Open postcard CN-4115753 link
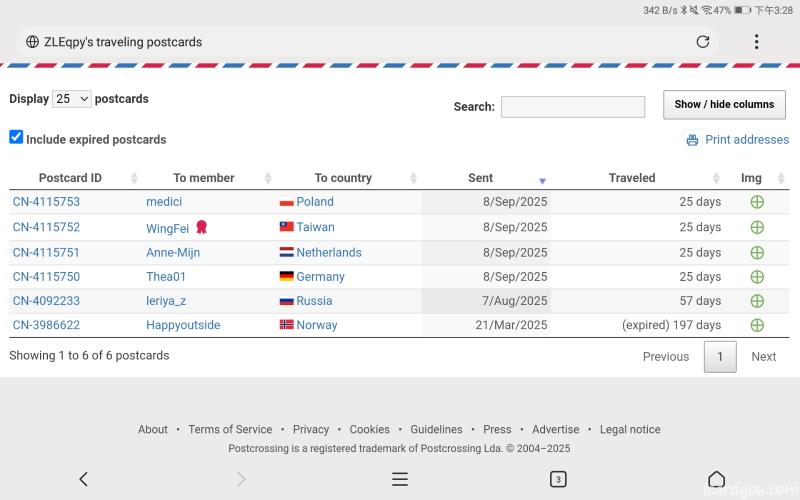 point(46,202)
